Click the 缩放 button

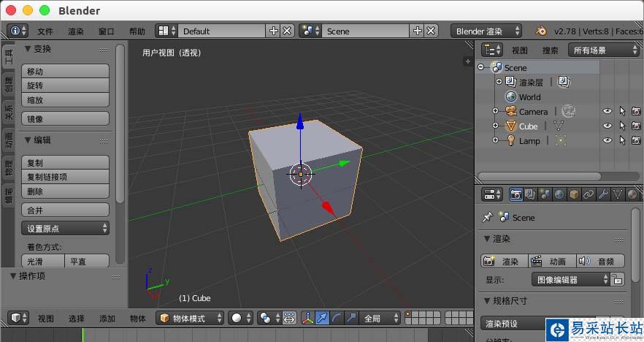click(65, 100)
